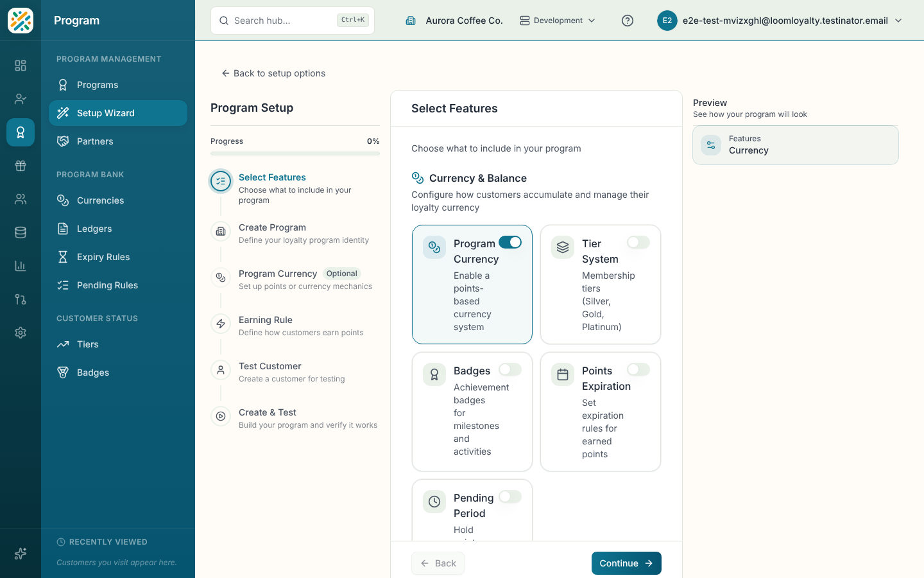
Task: Click the Create & Test play icon
Action: click(x=221, y=416)
